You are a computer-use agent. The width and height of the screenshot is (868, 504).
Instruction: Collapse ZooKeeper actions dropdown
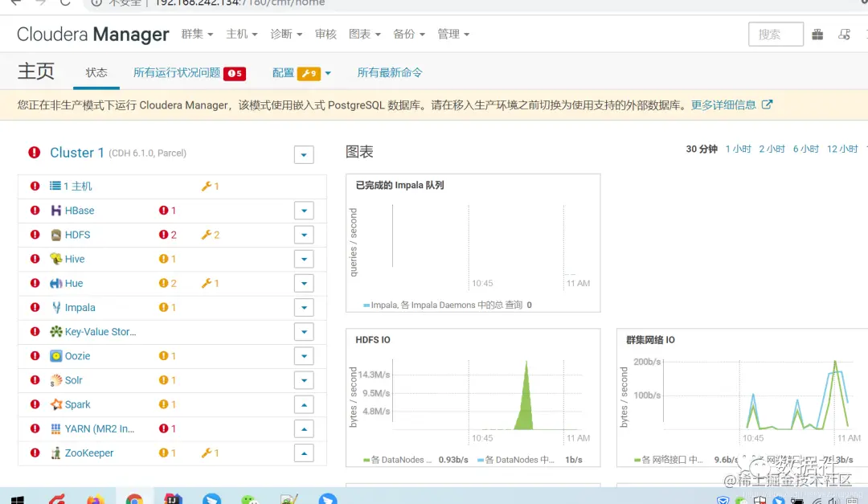coord(304,453)
